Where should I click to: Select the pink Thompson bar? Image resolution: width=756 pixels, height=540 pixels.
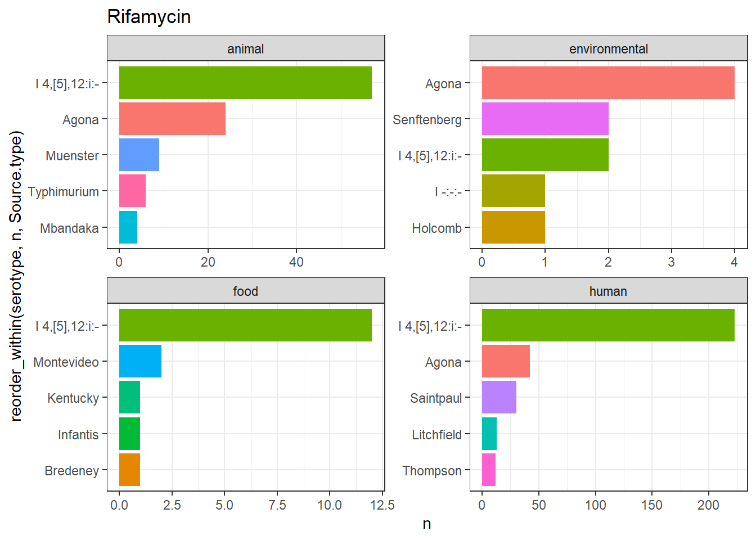tap(489, 470)
